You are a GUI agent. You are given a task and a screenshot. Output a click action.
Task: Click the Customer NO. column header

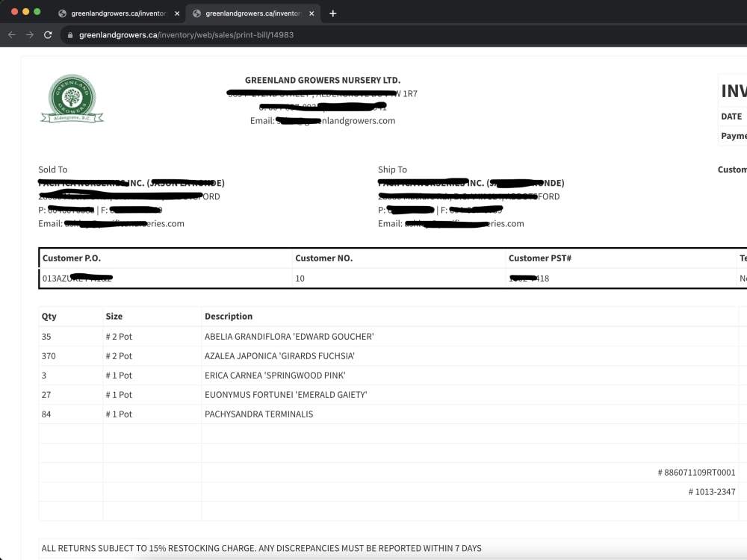click(x=324, y=258)
